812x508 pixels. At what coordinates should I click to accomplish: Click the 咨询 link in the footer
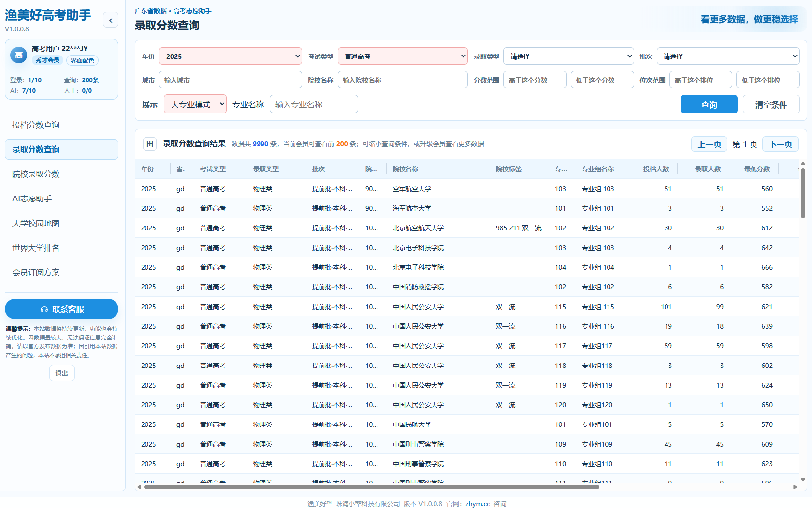click(500, 504)
